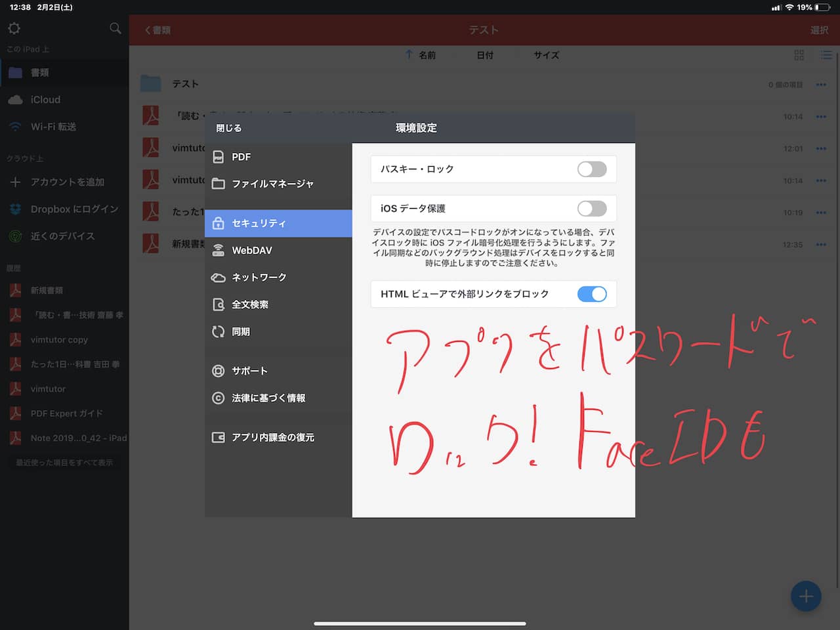840x630 pixels.
Task: Open the PDF settings section icon
Action: 219,157
